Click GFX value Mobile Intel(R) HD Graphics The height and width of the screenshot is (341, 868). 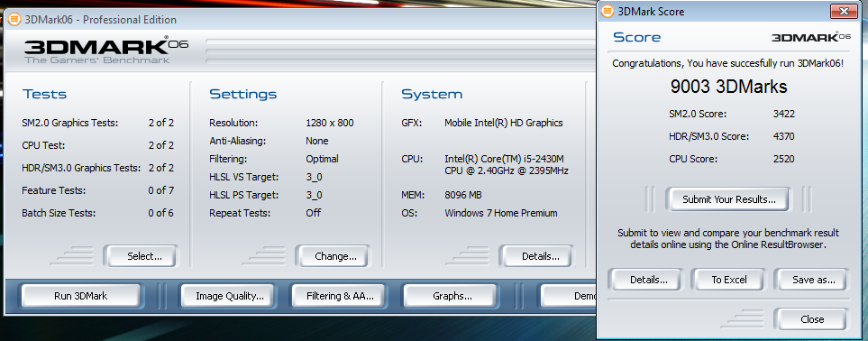click(x=504, y=123)
